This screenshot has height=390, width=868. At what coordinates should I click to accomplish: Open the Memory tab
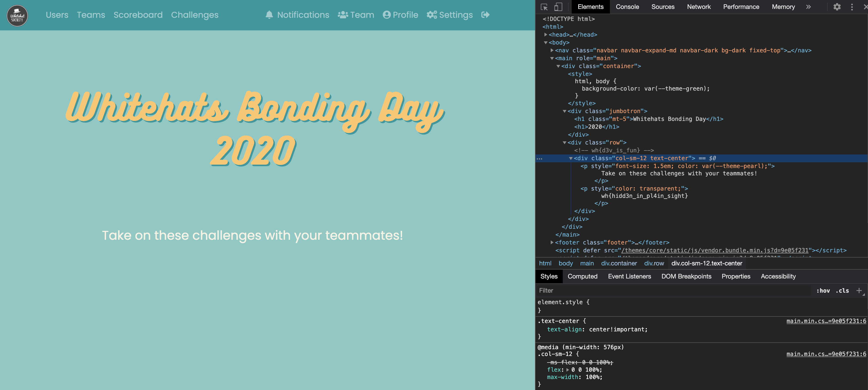(x=783, y=7)
